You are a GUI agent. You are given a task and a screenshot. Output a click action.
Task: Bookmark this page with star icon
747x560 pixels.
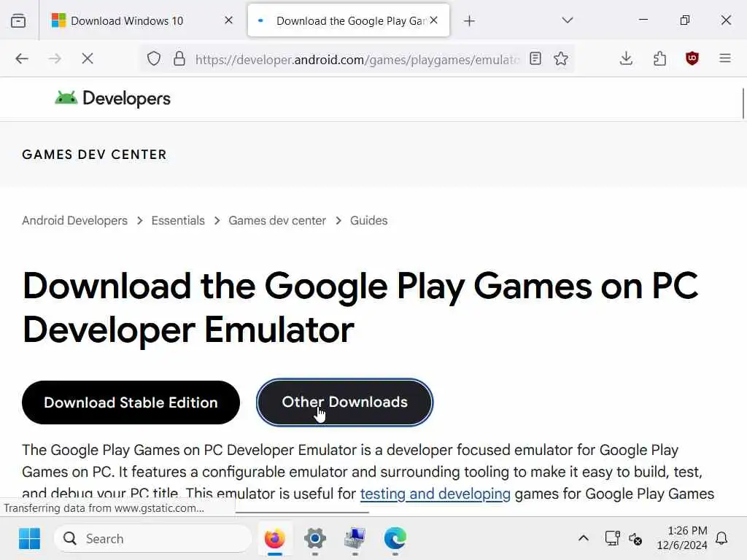tap(561, 58)
